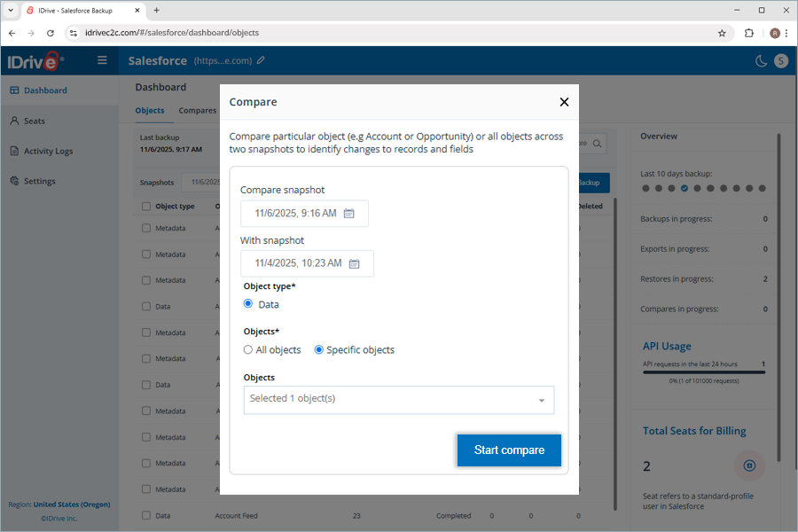The height and width of the screenshot is (532, 798).
Task: Open calendar for Compare snapshot date
Action: [348, 214]
